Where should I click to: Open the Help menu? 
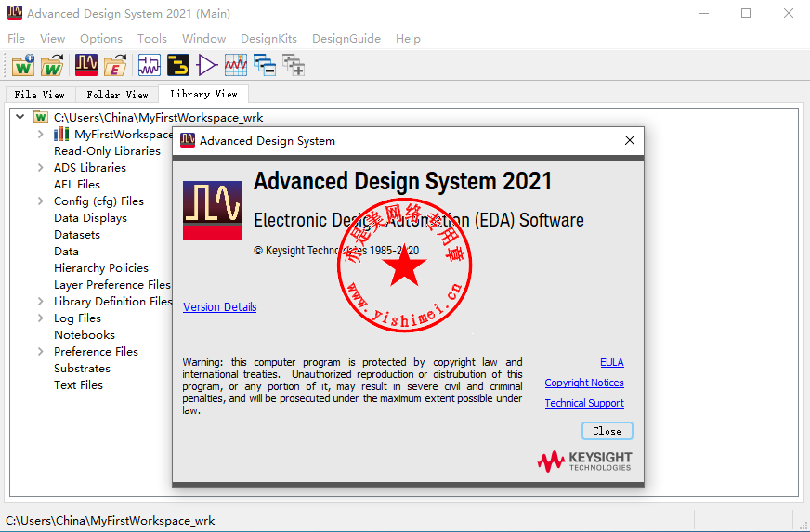pyautogui.click(x=408, y=39)
